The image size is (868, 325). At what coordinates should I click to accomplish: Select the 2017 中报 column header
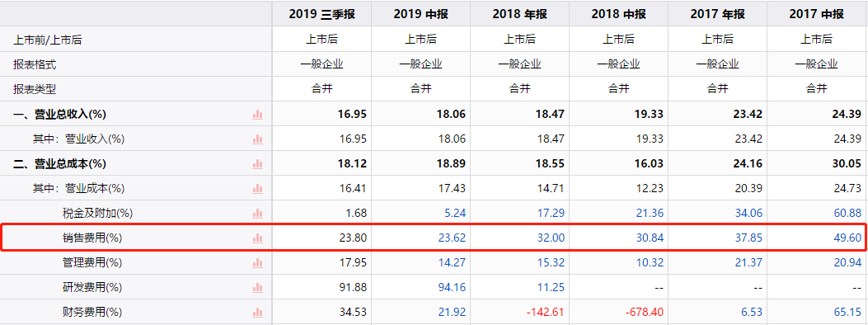point(817,14)
